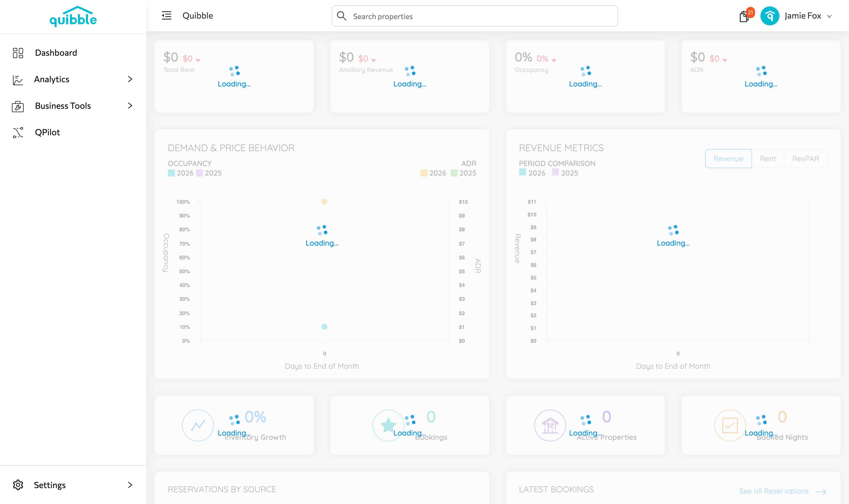
Task: Click the Quibble logo
Action: [73, 16]
